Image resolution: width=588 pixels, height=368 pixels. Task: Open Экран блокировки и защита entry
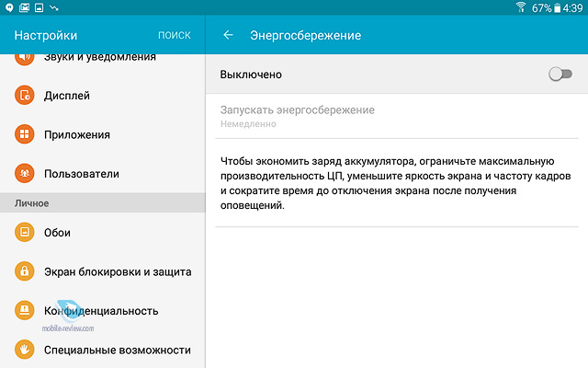pos(118,271)
